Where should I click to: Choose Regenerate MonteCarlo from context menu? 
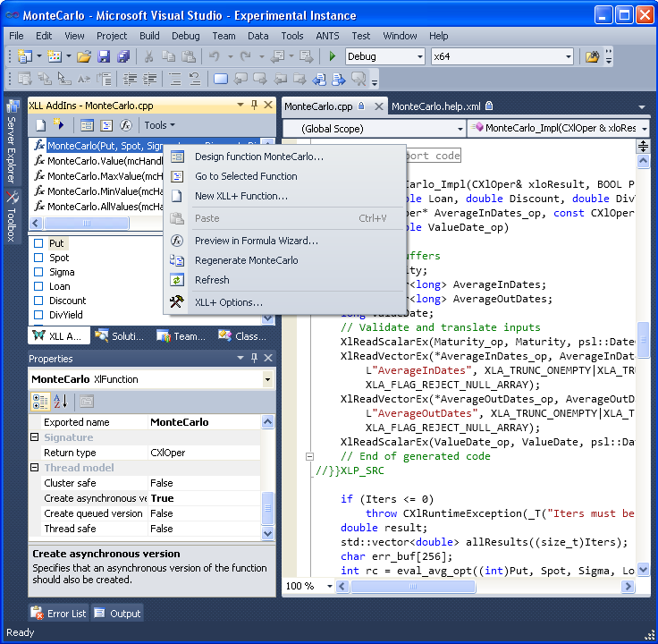[246, 260]
